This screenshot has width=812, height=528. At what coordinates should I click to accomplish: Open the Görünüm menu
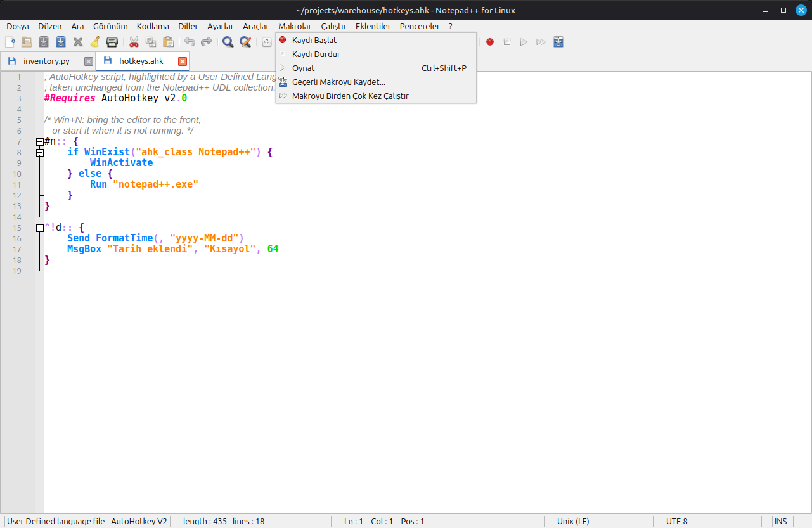[x=110, y=26]
